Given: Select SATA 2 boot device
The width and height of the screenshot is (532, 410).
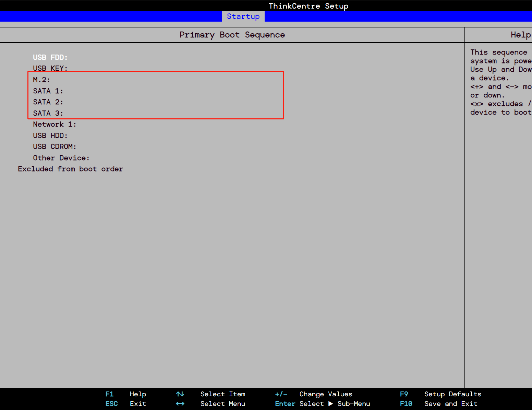Looking at the screenshot, I should [x=48, y=102].
